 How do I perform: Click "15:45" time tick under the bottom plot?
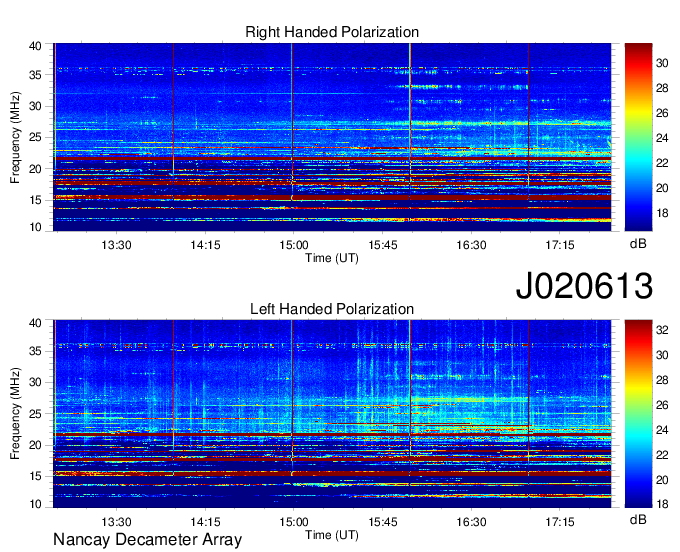(382, 522)
